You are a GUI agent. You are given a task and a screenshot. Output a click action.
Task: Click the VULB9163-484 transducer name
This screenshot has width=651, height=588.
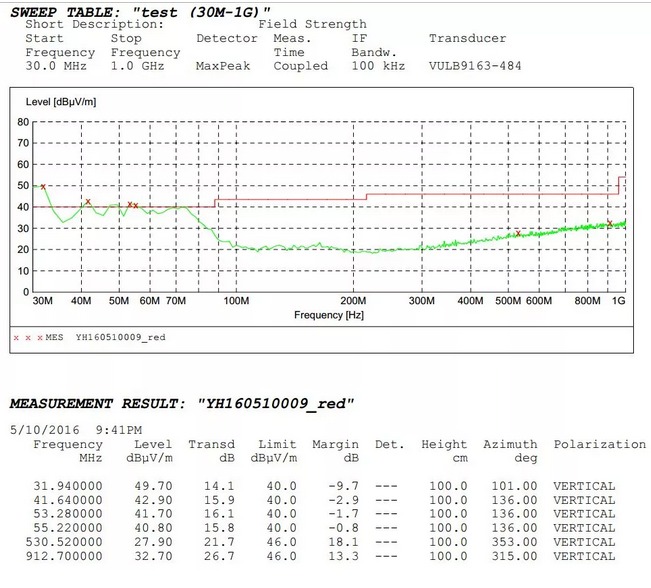(475, 66)
